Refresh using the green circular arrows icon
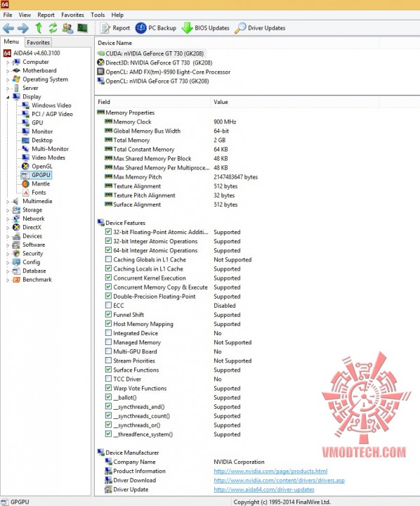This screenshot has height=506, width=420. tap(53, 28)
